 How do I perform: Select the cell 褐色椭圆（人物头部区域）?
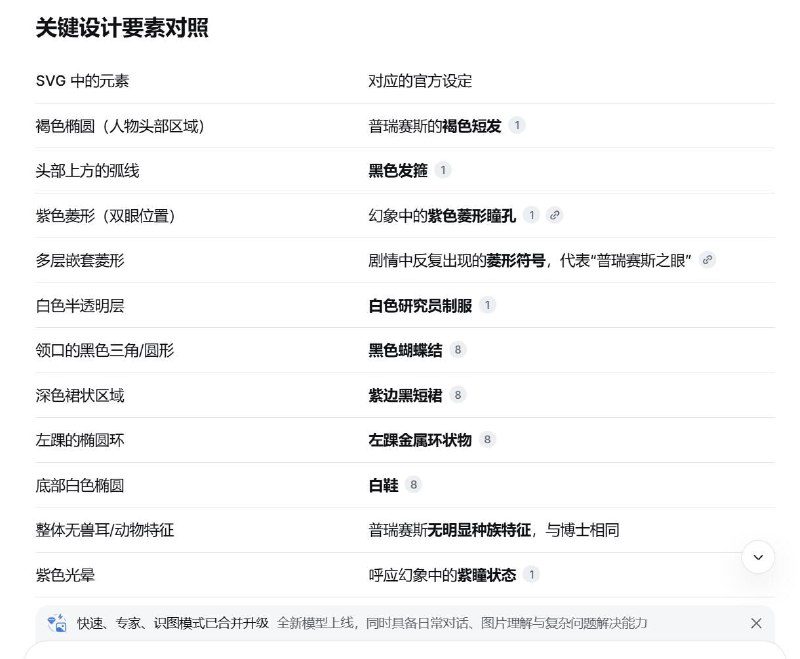click(120, 126)
